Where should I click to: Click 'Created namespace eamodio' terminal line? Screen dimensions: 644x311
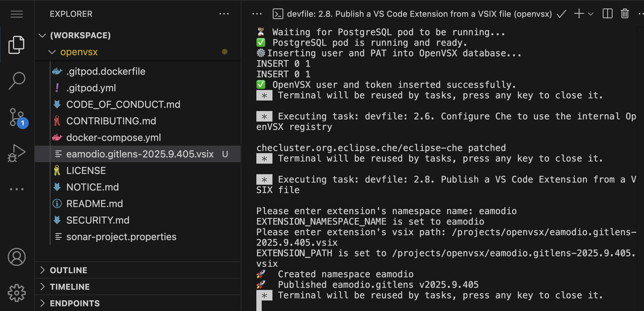click(346, 274)
